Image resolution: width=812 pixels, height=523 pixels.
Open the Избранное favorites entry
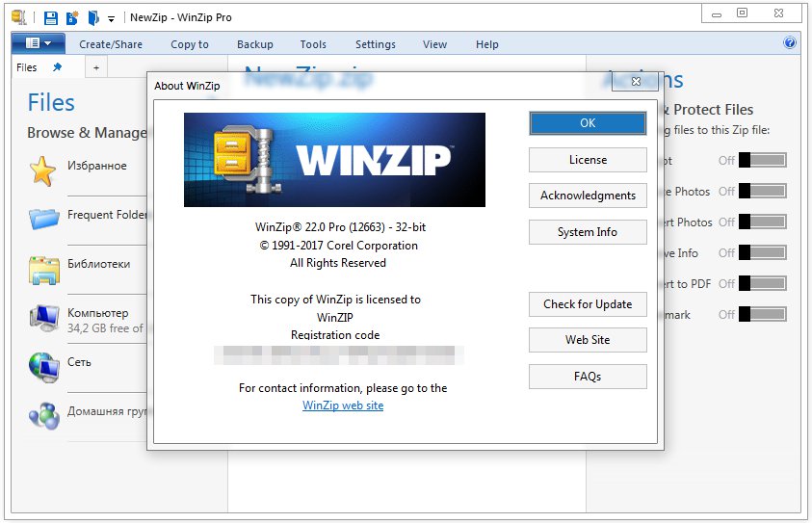97,166
